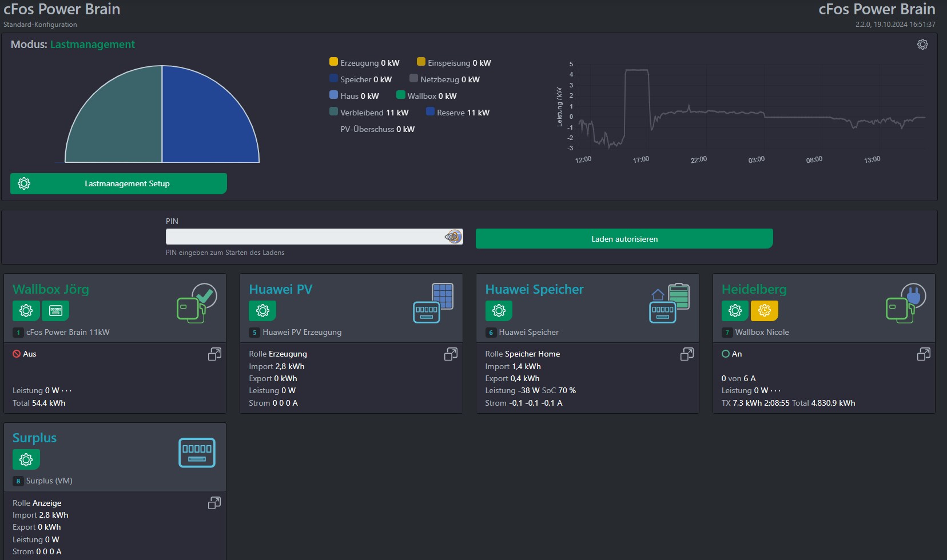
Task: Click the PIN input field
Action: point(314,237)
